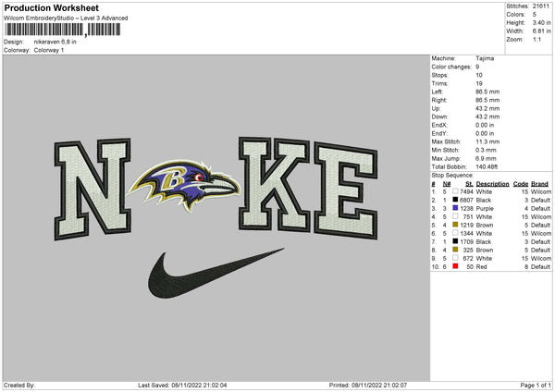Click the Min Stitch value 0.3 mm

click(486, 150)
